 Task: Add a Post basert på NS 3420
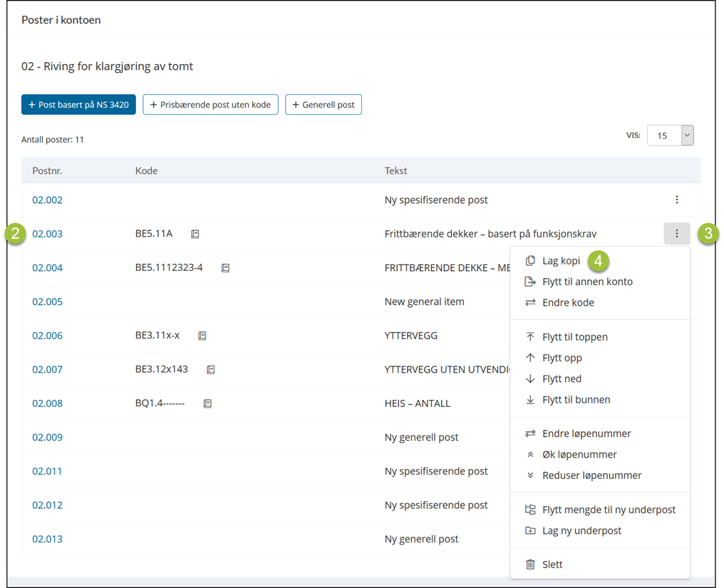tap(78, 104)
